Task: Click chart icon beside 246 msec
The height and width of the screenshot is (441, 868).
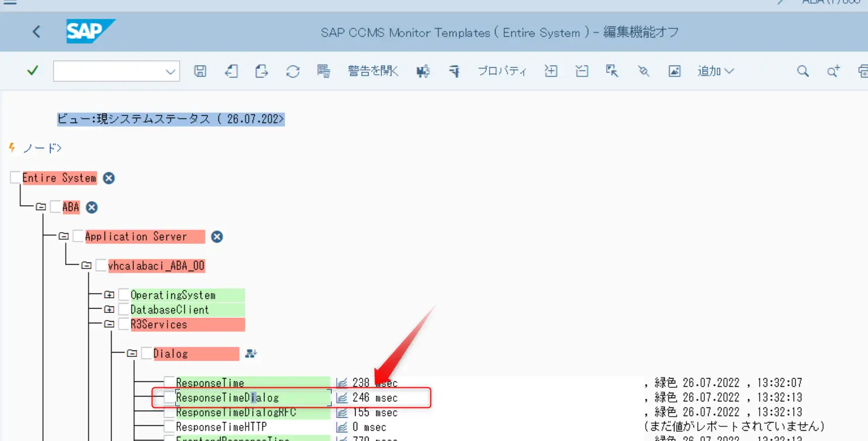Action: 342,398
